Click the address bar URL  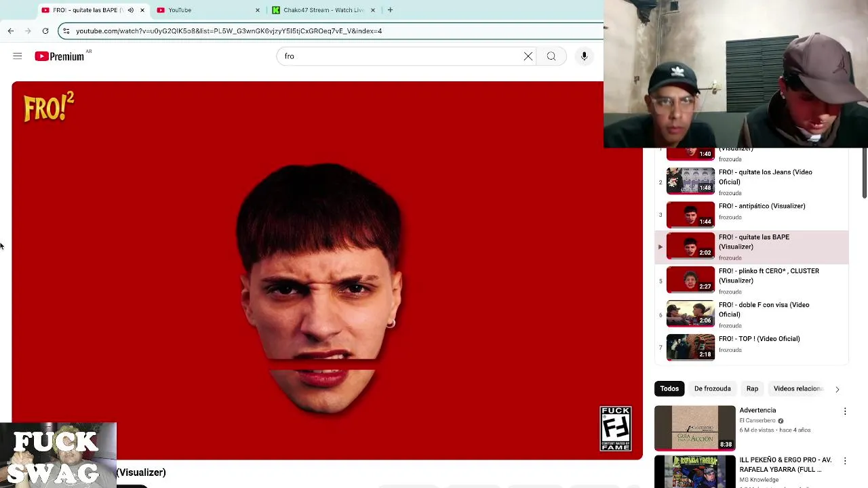(229, 30)
